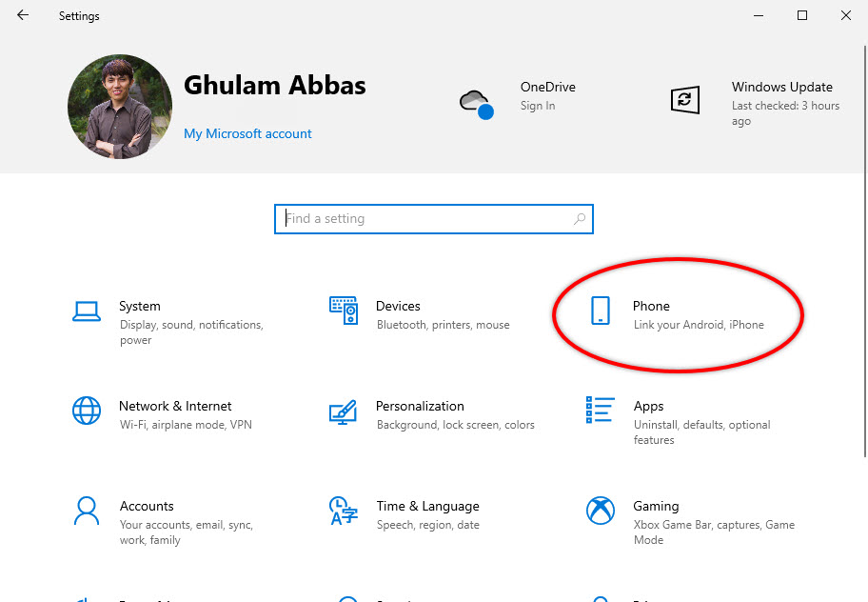Click 'Wi-Fi, airplane mode, VPN' description
This screenshot has width=868, height=602.
coord(186,425)
